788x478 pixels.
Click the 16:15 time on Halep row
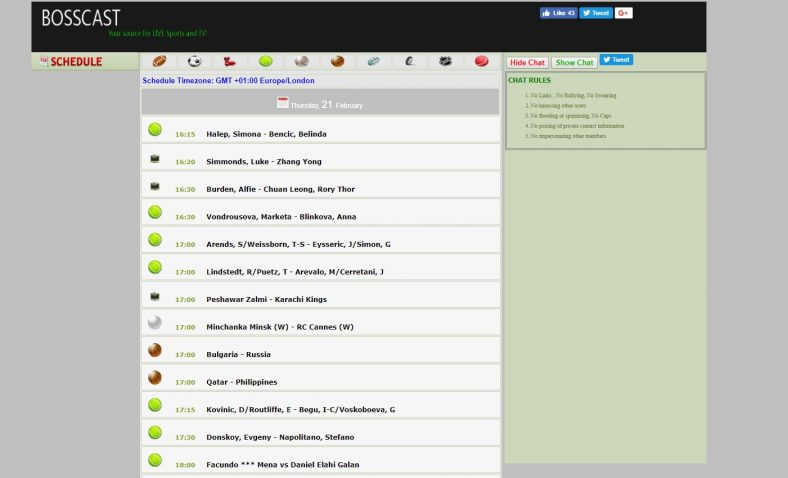click(185, 135)
